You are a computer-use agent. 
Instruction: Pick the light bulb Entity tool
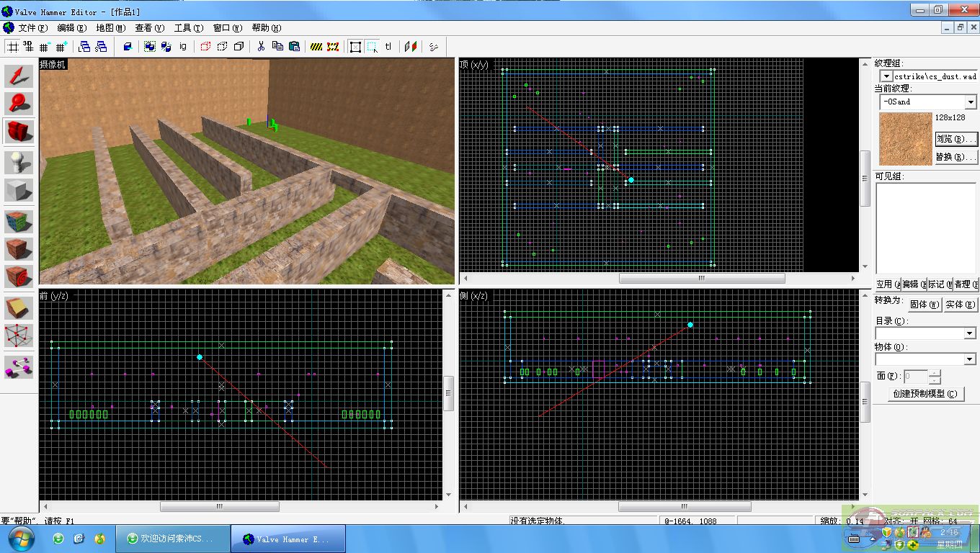(x=19, y=163)
